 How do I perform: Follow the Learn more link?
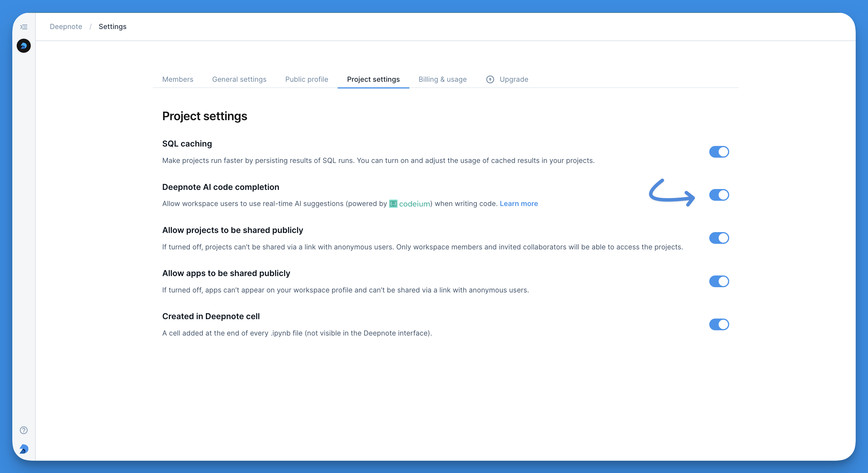519,204
